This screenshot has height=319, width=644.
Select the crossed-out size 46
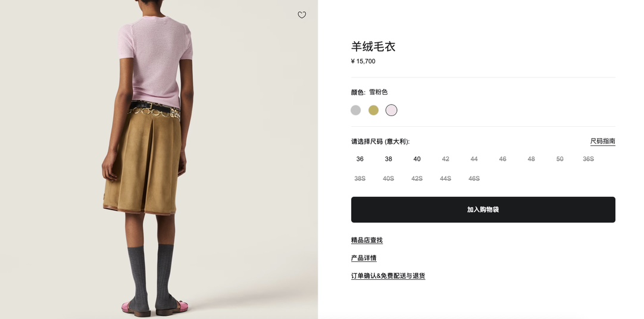point(503,159)
